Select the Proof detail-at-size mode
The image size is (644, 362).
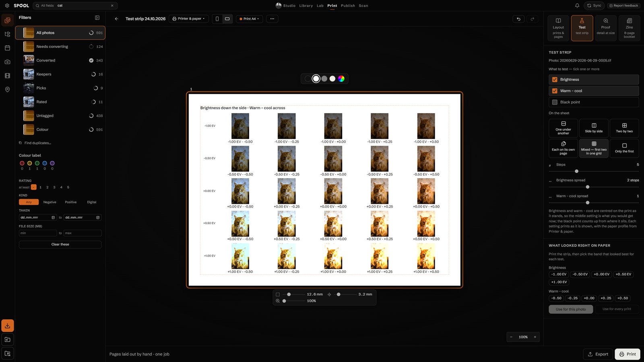pyautogui.click(x=605, y=28)
